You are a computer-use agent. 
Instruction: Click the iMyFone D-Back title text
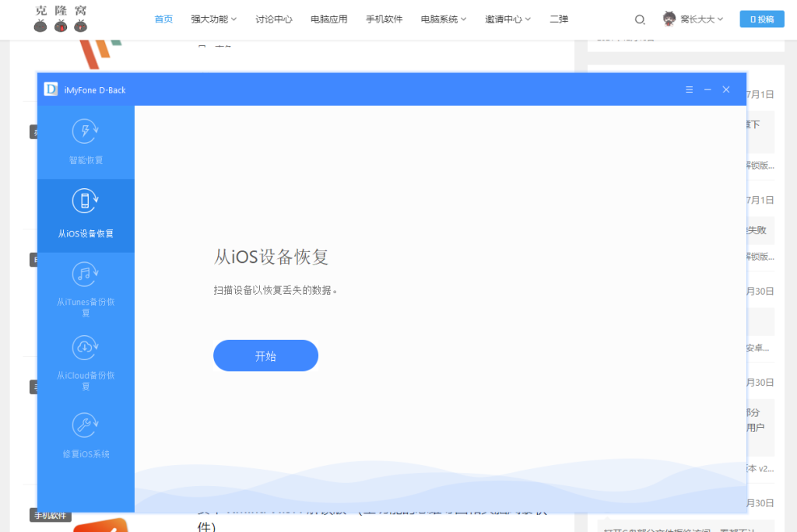pos(95,90)
